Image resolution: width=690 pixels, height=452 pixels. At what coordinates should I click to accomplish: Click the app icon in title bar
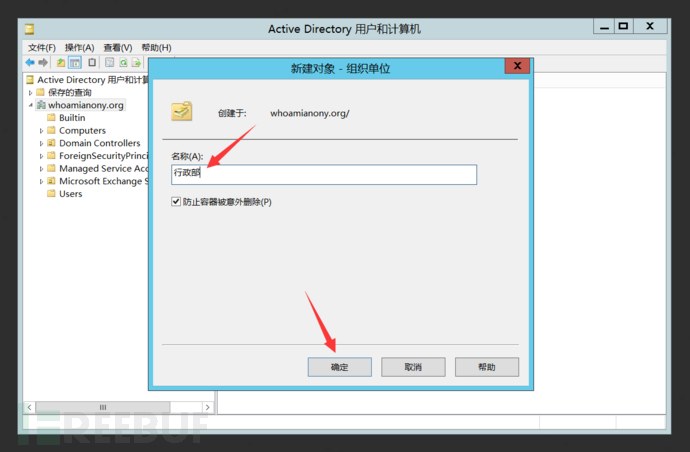click(x=29, y=29)
